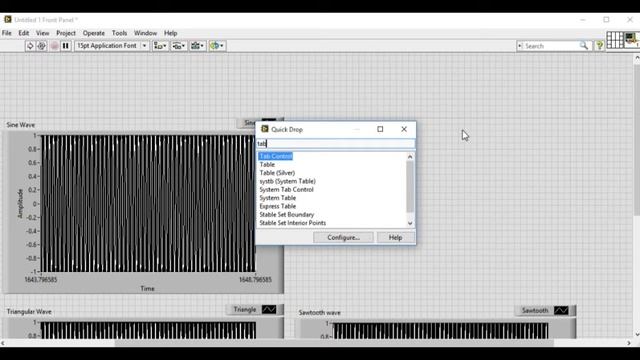Click the Sine Wave Amplitude axis label
This screenshot has height=360, width=640.
20,203
